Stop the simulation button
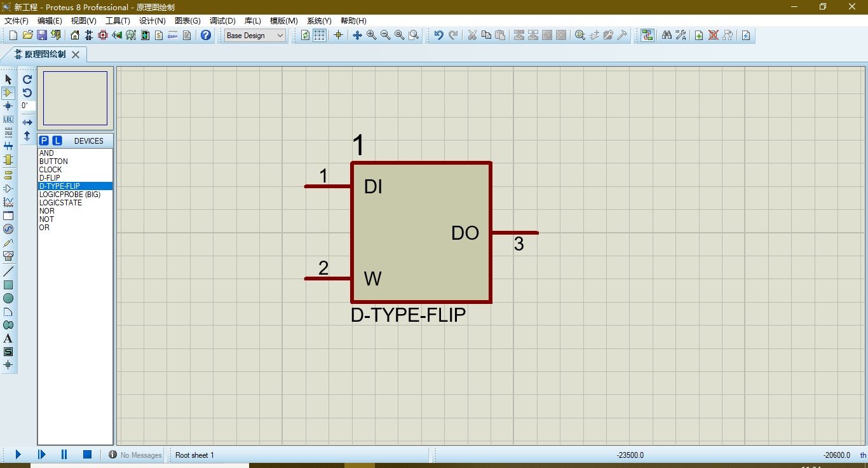 point(88,455)
